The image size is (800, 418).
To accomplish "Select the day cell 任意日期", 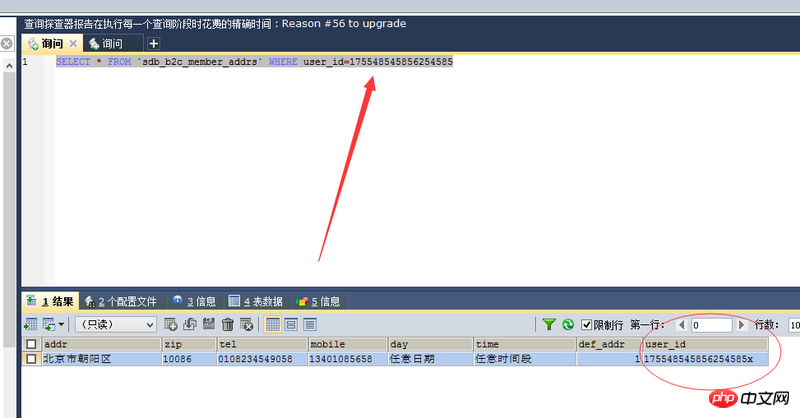I will pos(431,359).
